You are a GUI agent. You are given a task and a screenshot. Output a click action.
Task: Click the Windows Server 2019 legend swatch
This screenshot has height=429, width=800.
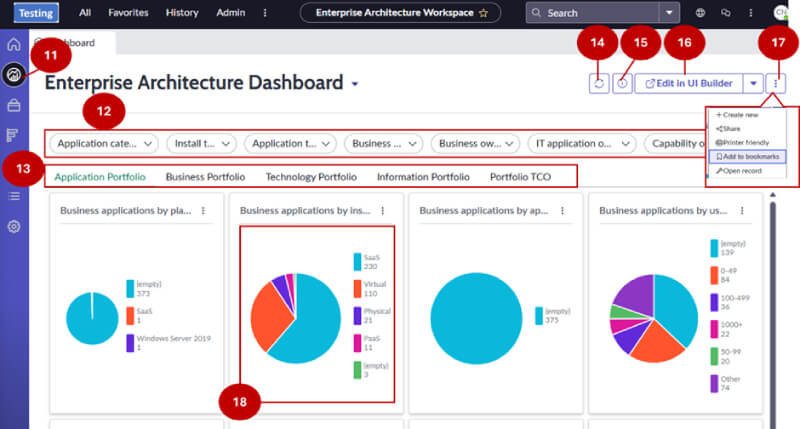coord(130,343)
